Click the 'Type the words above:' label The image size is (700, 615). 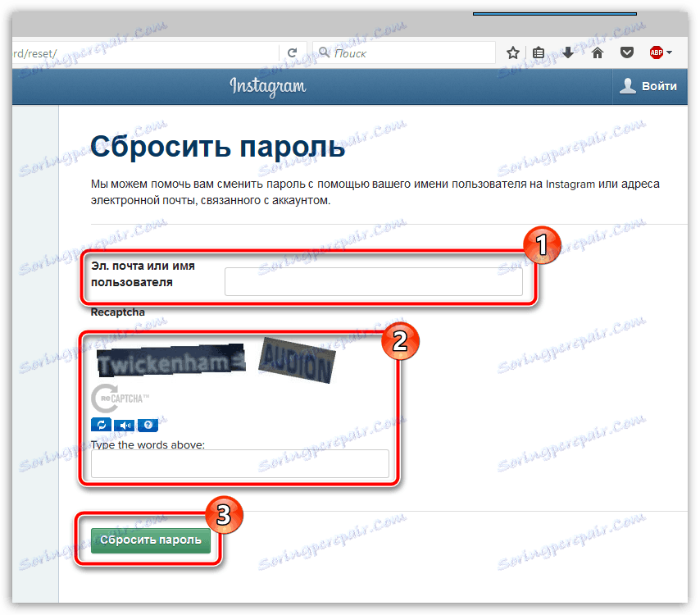click(x=148, y=444)
